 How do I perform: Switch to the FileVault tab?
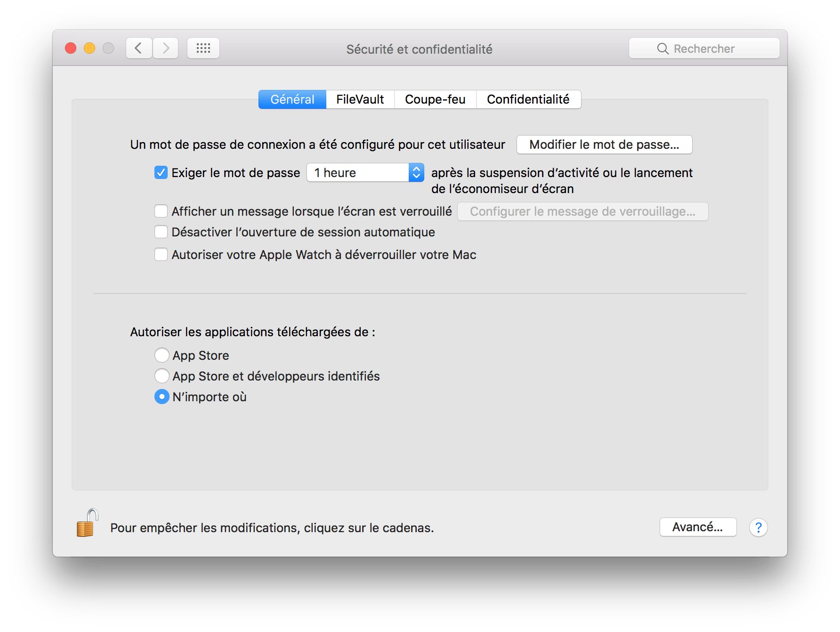pos(360,99)
